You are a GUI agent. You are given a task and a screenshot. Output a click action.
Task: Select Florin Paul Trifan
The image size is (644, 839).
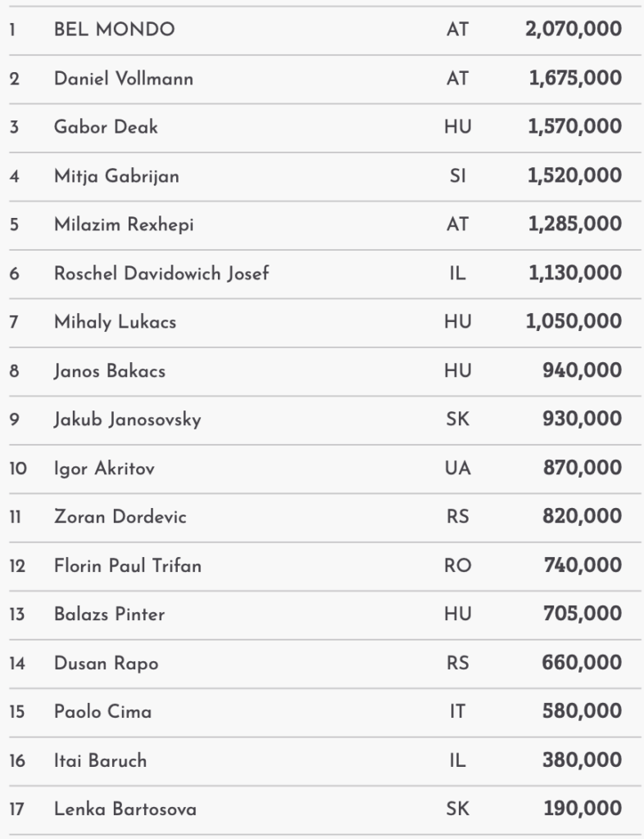[x=127, y=566]
